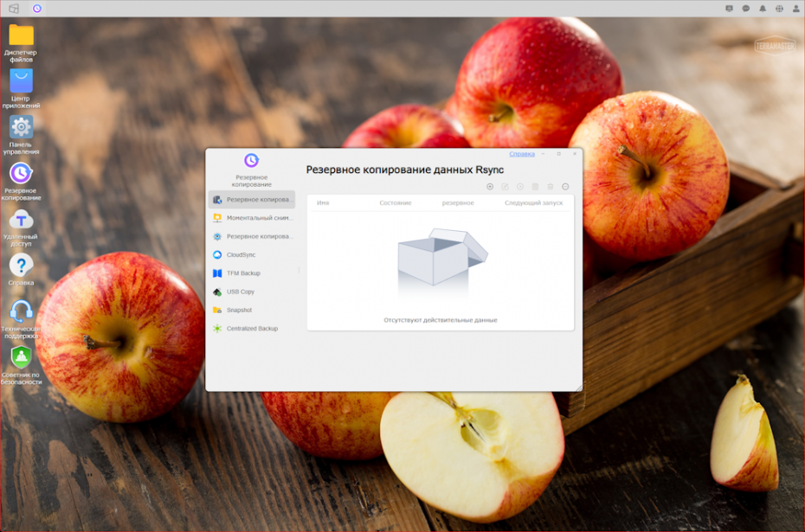Image resolution: width=805 pixels, height=532 pixels.
Task: Open notifications bell in top bar
Action: (763, 9)
